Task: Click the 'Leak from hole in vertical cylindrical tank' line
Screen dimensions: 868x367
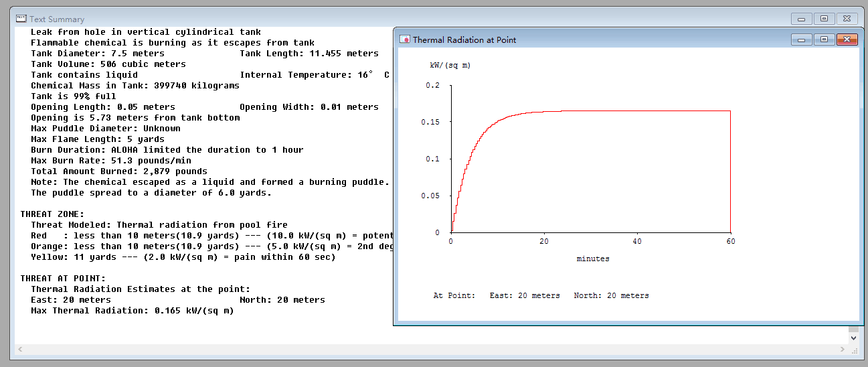Action: (146, 32)
